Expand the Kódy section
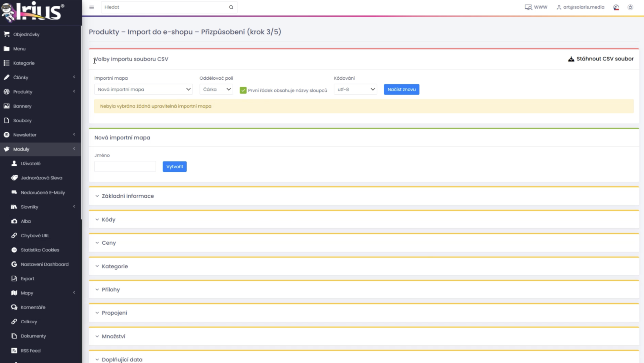644x363 pixels. [x=364, y=219]
